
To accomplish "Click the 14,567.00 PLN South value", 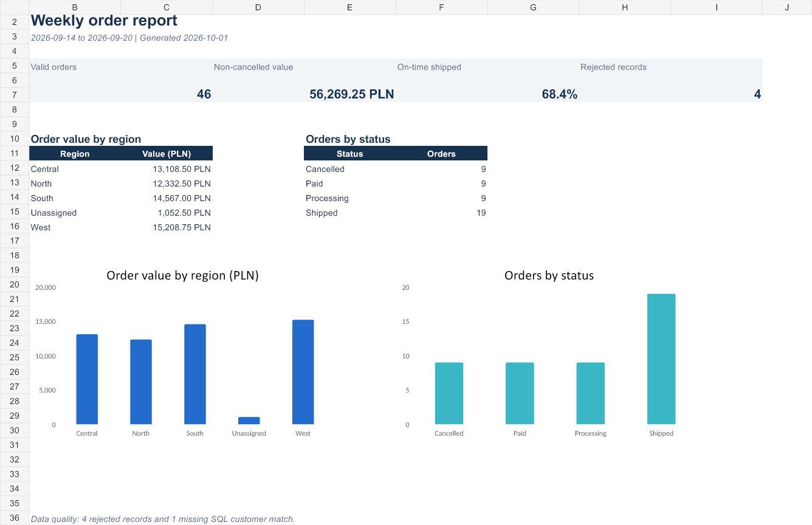I will pyautogui.click(x=182, y=198).
